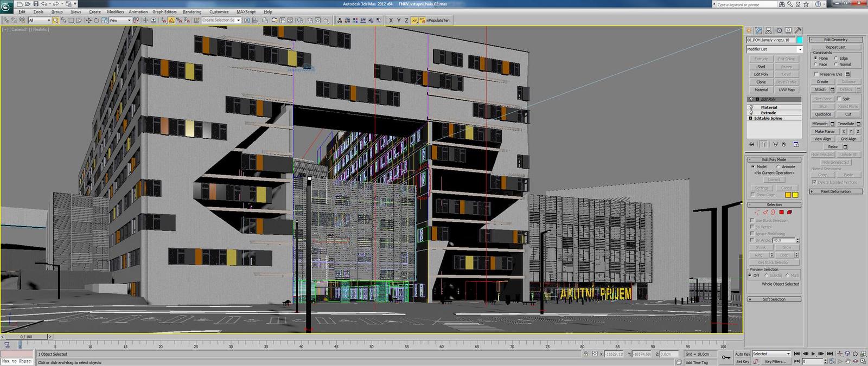This screenshot has height=366, width=868.
Task: Expand the Paint Deformation rollout
Action: point(835,191)
